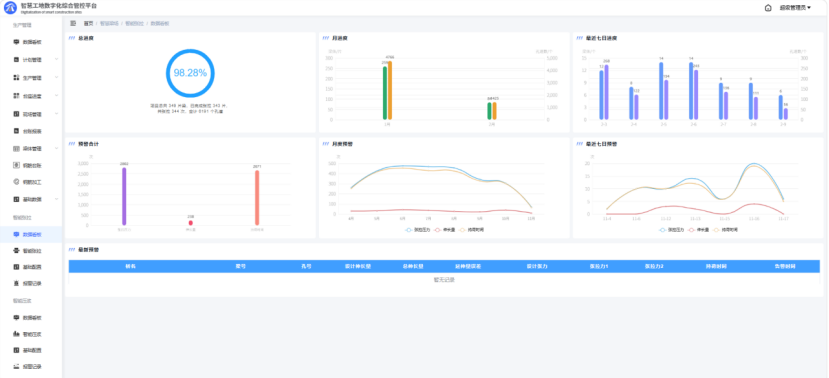Expand the 梁体管理 chevron
This screenshot has width=829, height=378.
point(56,149)
